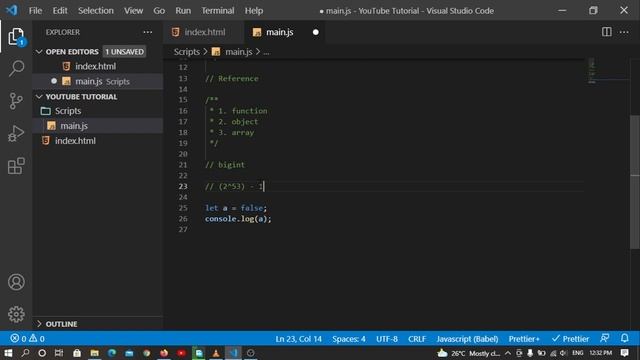Close main.js tab via unsaved dot
The width and height of the screenshot is (640, 360).
click(316, 32)
